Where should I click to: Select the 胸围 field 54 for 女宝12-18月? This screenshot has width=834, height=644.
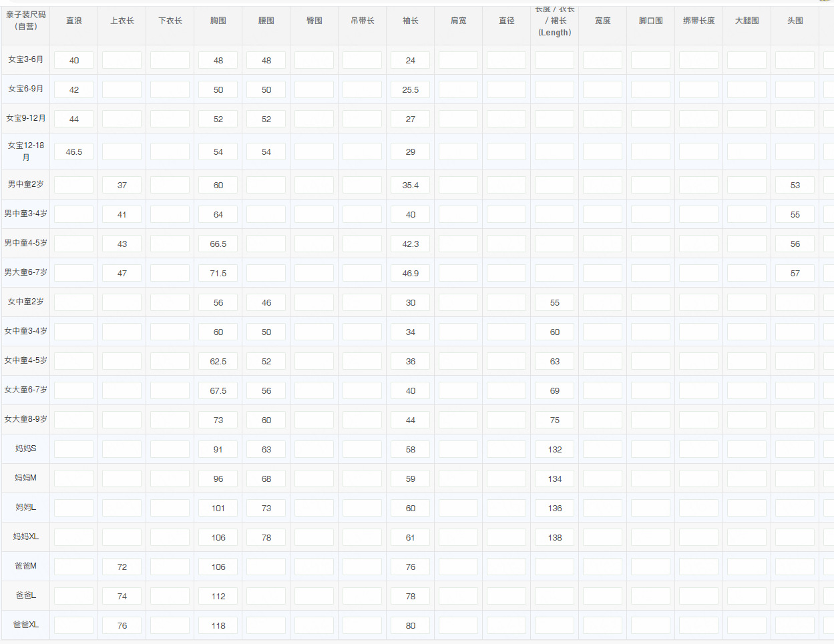[x=218, y=151]
